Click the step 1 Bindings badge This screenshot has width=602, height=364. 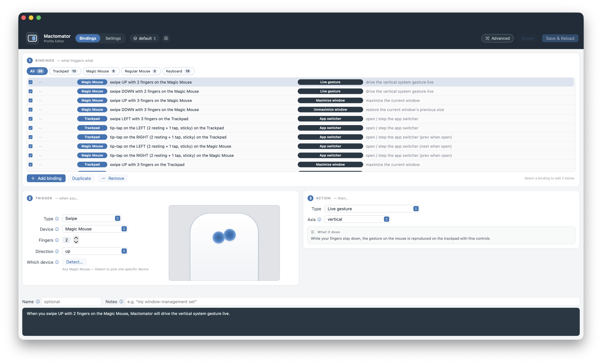(30, 60)
